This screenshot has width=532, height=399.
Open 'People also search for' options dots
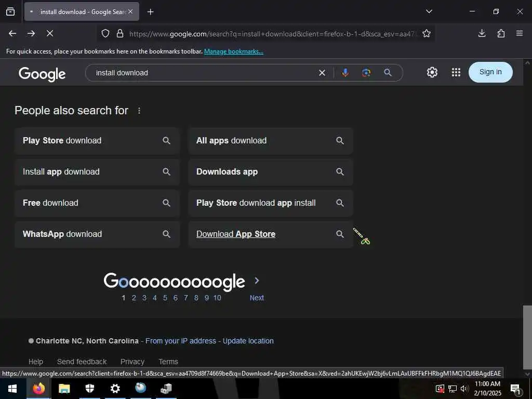coord(139,111)
